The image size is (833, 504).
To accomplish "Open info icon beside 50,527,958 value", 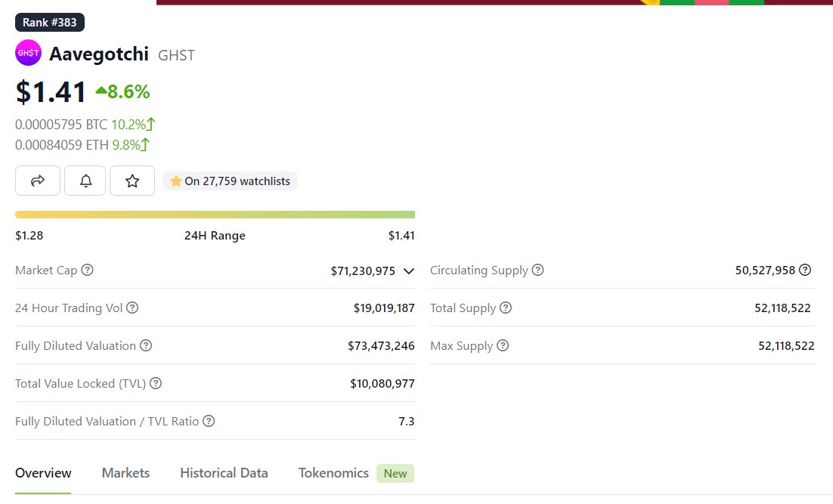I will tap(805, 270).
